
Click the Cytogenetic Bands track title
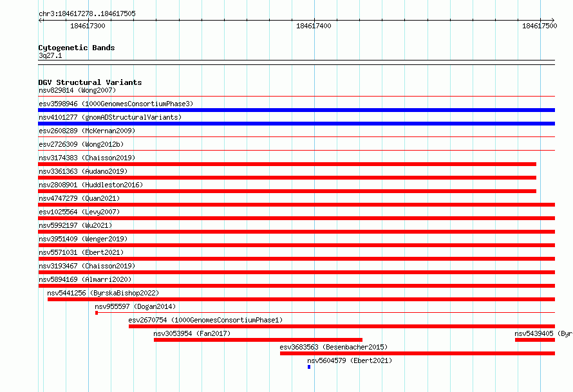[x=77, y=48]
